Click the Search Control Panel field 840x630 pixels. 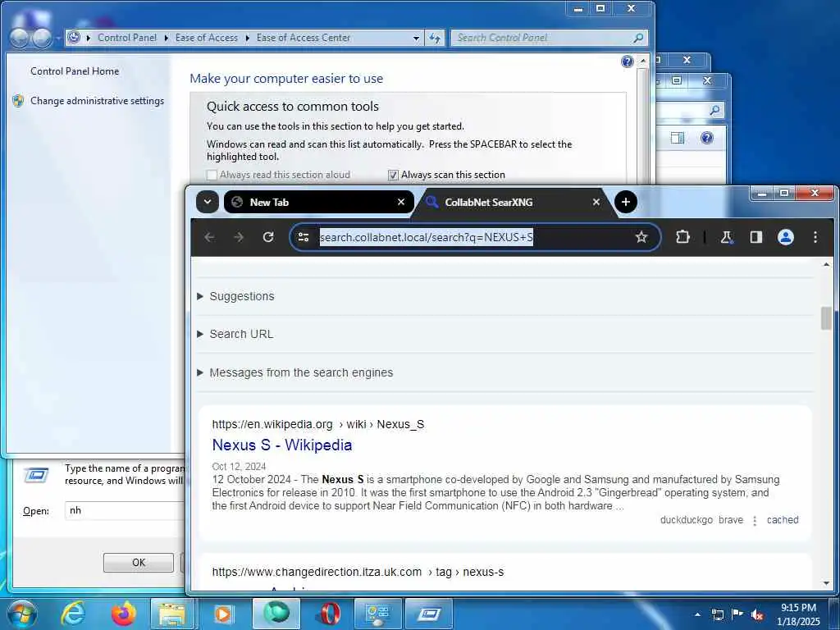pos(541,38)
